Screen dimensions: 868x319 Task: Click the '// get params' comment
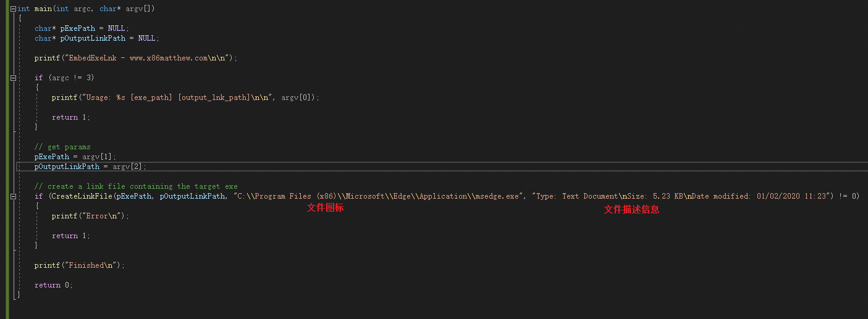[x=62, y=147]
